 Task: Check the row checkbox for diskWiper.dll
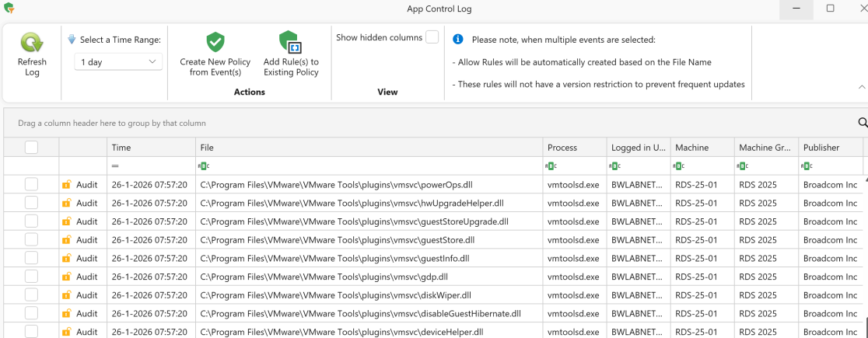32,294
